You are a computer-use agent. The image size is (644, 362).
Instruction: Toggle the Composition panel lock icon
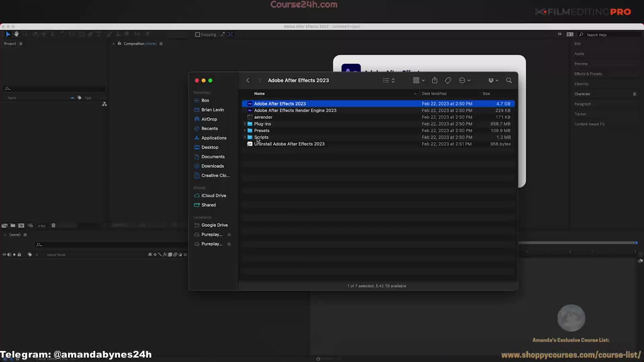tap(119, 43)
